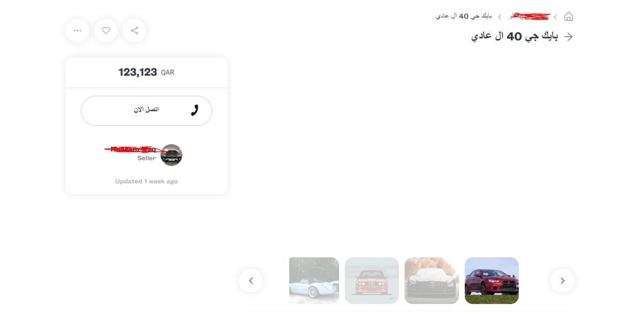Favorite this listing with the heart icon
This screenshot has height=312, width=644.
tap(106, 31)
